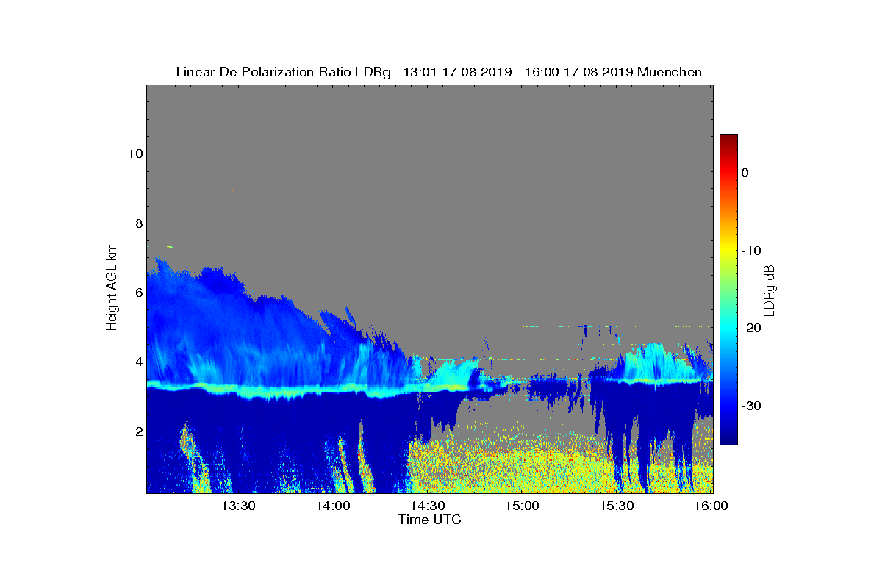Image resolution: width=882 pixels, height=588 pixels.
Task: Click the colorbar value -20
Action: tap(750, 328)
